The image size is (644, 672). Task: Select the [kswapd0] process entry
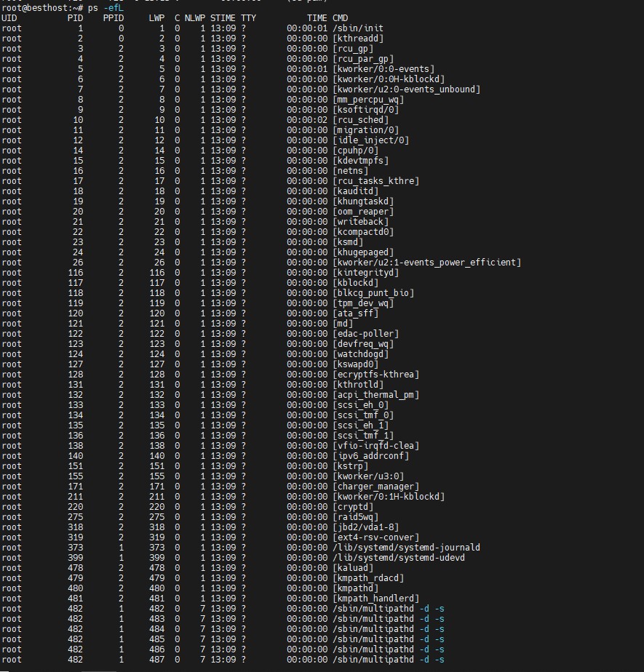coord(356,364)
